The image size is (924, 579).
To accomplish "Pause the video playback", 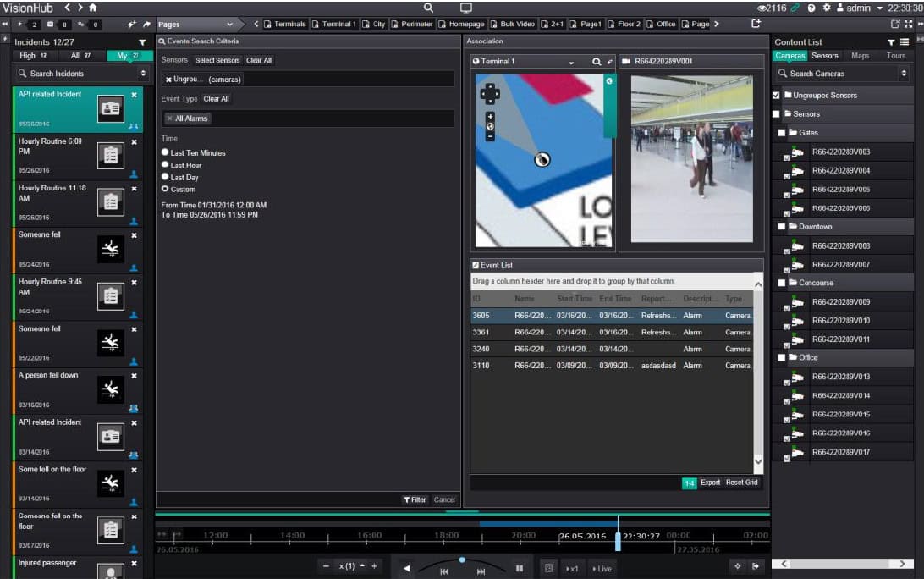I will [520, 568].
